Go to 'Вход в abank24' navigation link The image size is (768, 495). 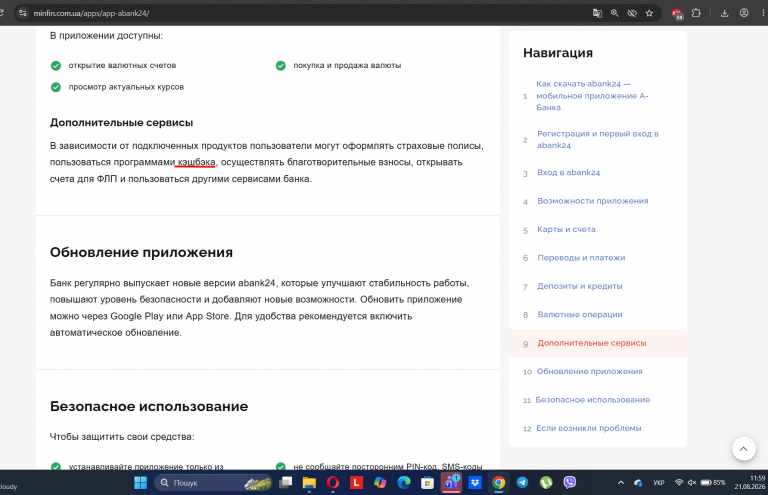coord(568,172)
